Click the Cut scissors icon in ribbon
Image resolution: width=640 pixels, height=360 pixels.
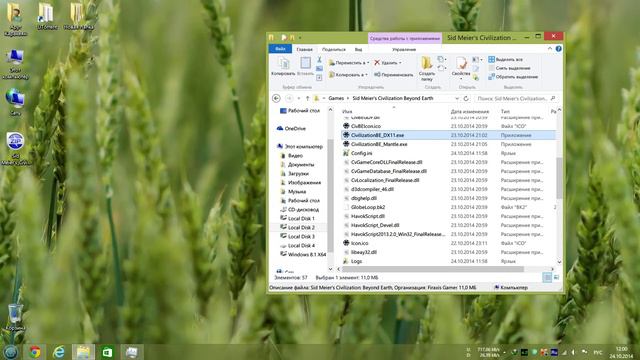pos(319,60)
